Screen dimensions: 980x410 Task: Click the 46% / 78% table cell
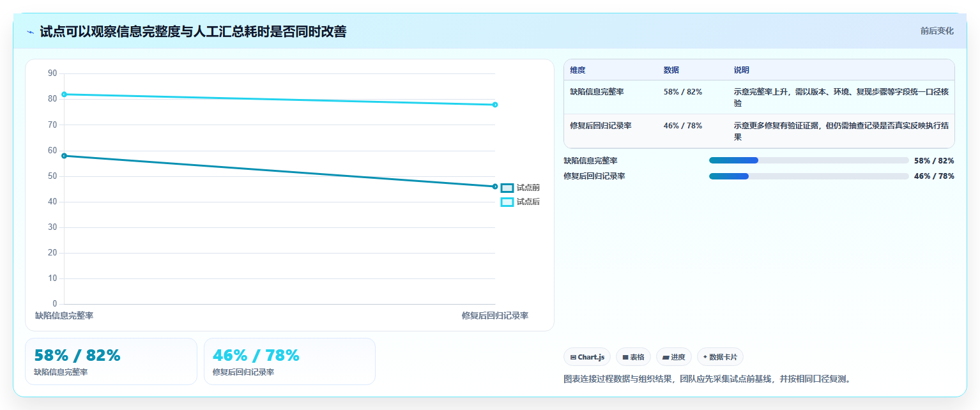click(683, 126)
